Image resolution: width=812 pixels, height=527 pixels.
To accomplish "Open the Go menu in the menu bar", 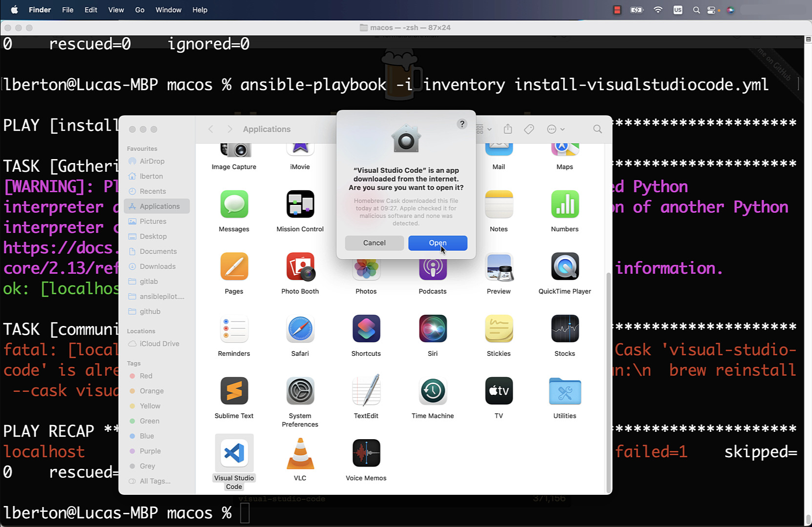I will 140,10.
